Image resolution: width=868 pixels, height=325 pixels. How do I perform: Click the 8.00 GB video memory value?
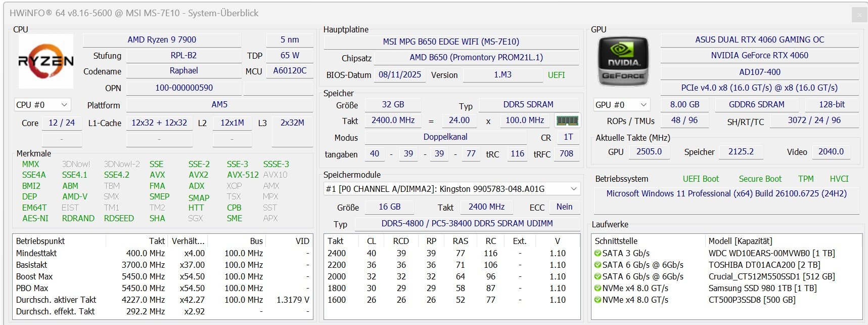tap(684, 104)
